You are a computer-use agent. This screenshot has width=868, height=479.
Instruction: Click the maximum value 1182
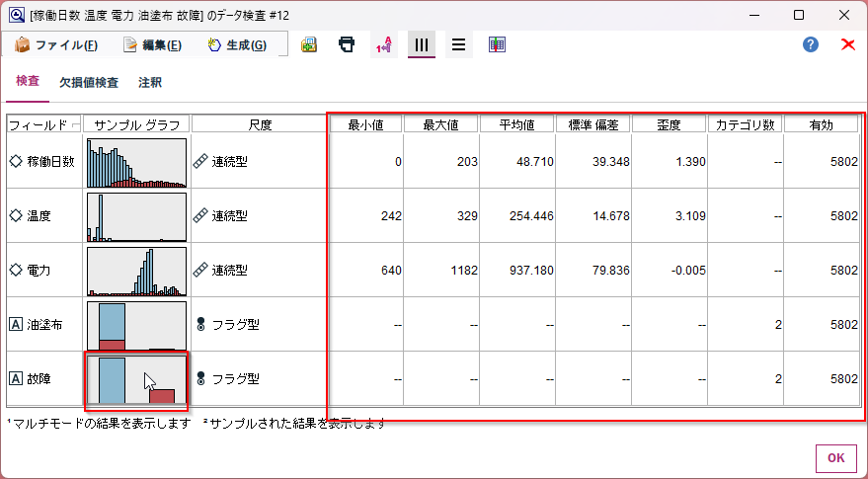click(464, 271)
